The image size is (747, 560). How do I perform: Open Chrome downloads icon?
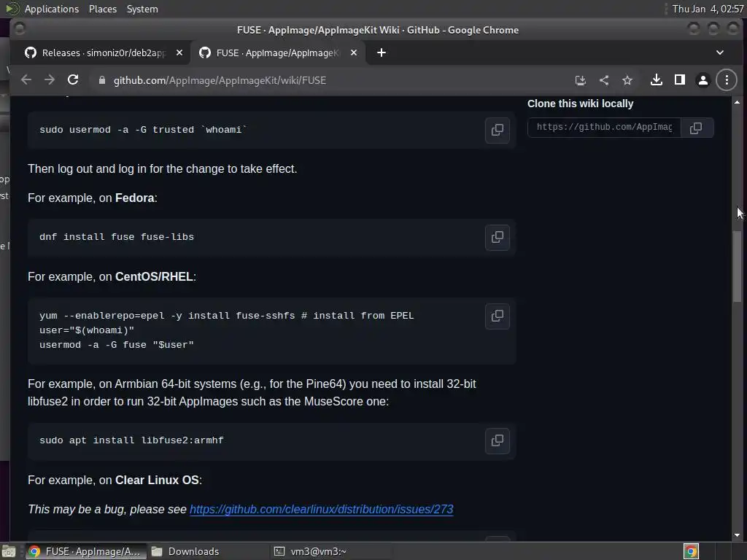(657, 80)
